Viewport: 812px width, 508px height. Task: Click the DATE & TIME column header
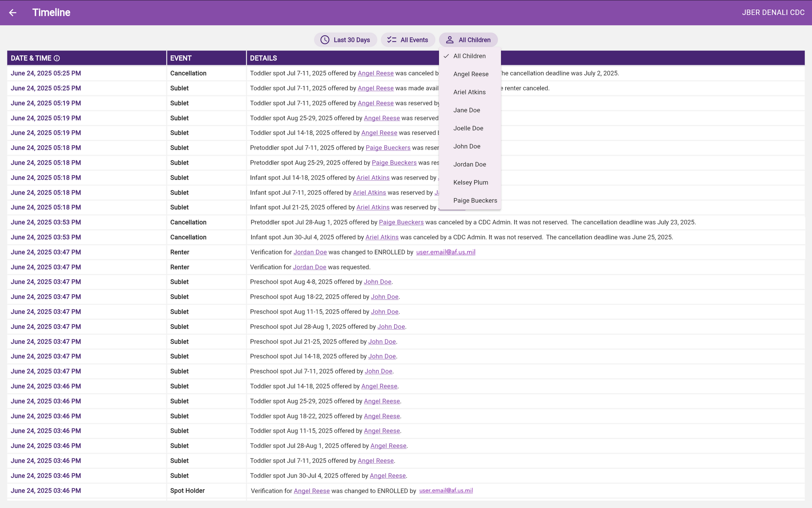[x=86, y=58]
